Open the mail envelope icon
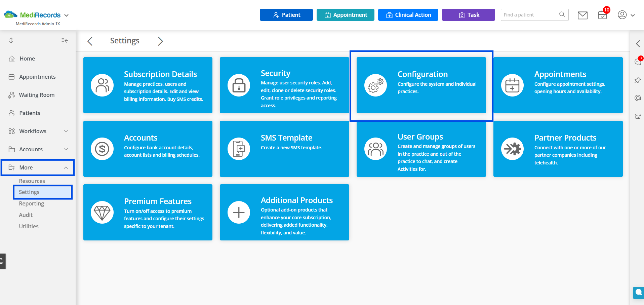The width and height of the screenshot is (644, 305). [x=582, y=15]
